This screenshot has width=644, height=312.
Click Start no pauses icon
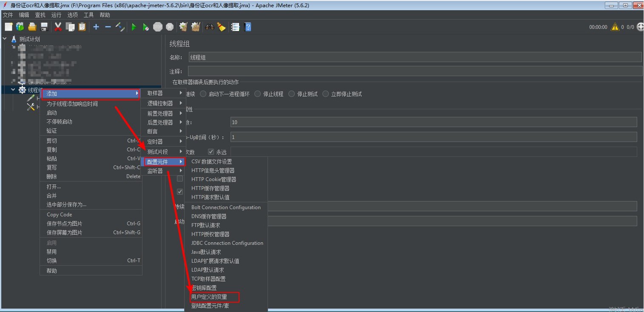click(x=146, y=27)
